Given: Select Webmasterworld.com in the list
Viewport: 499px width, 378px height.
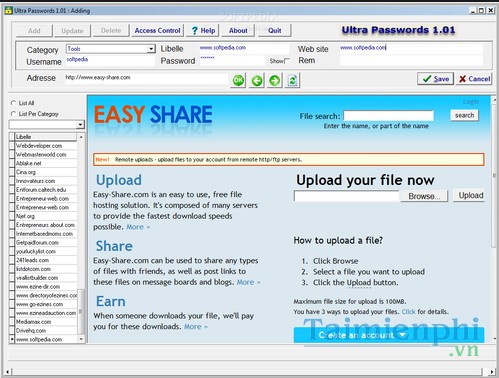Looking at the screenshot, I should point(46,155).
